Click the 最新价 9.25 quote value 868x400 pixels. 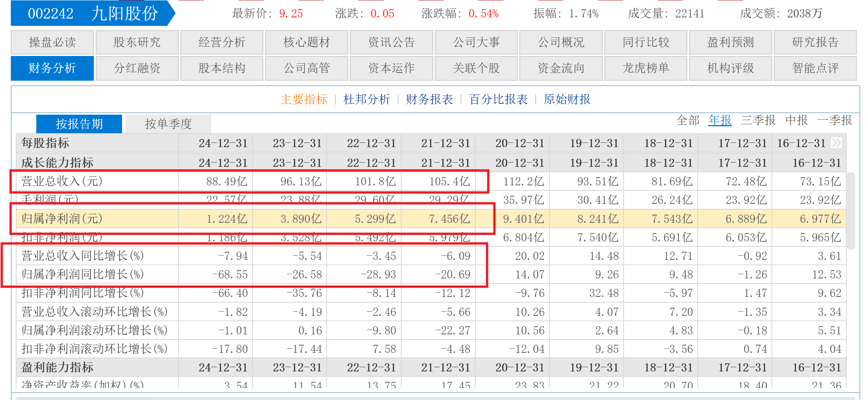click(291, 14)
